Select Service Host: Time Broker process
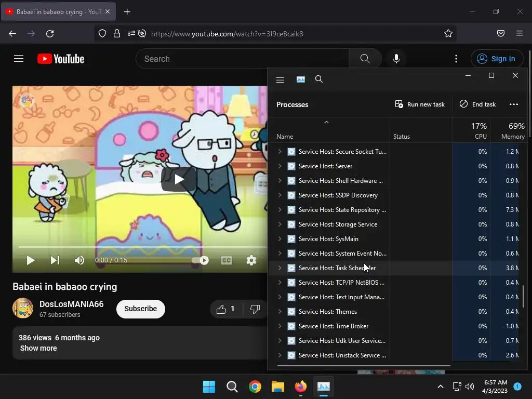Viewport: 532px width, 399px height. coord(334,326)
